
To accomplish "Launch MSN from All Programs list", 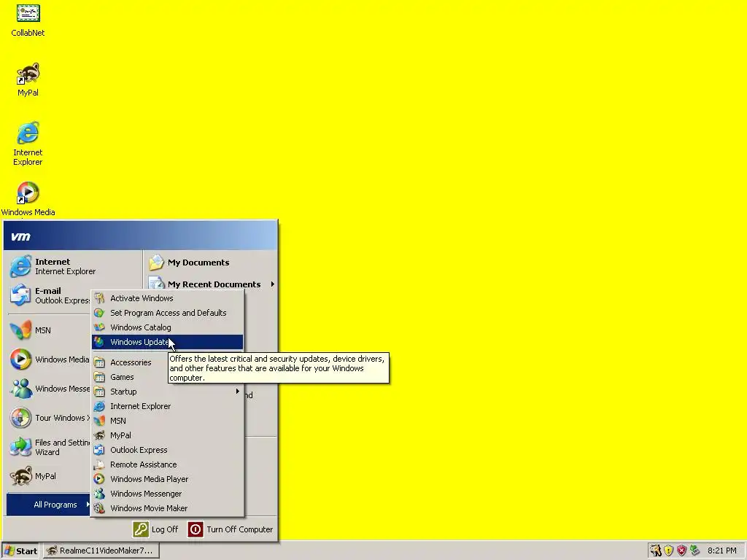I will 167,421.
